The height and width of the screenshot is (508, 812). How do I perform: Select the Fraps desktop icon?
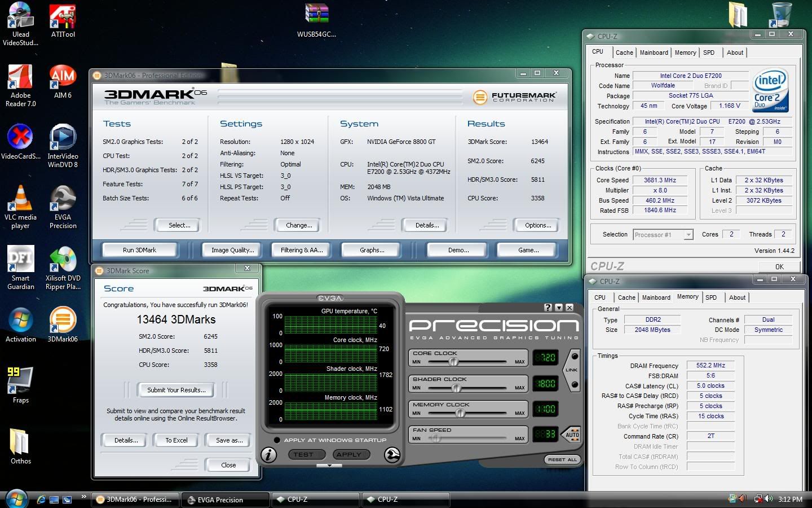click(x=20, y=386)
